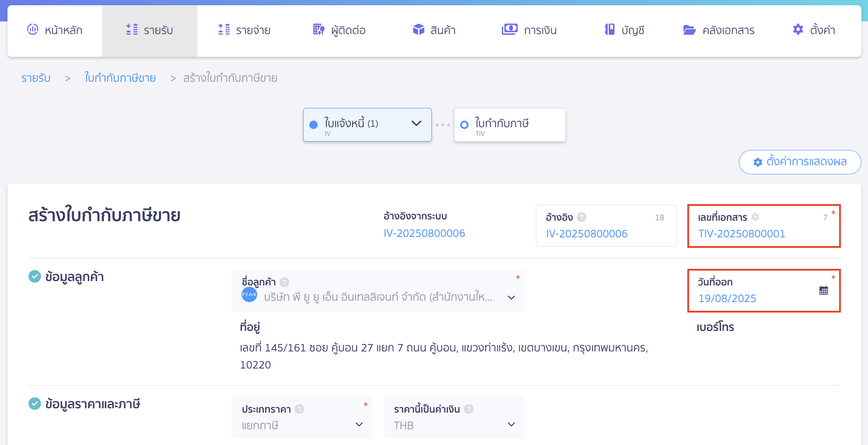868x445 pixels.
Task: Open the IV-20250800006 reference link
Action: pyautogui.click(x=425, y=233)
